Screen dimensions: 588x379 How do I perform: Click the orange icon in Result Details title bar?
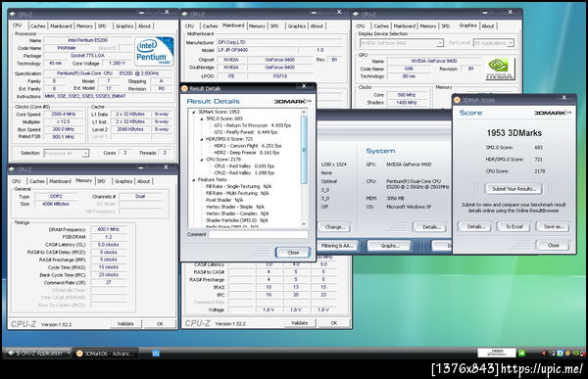point(184,88)
